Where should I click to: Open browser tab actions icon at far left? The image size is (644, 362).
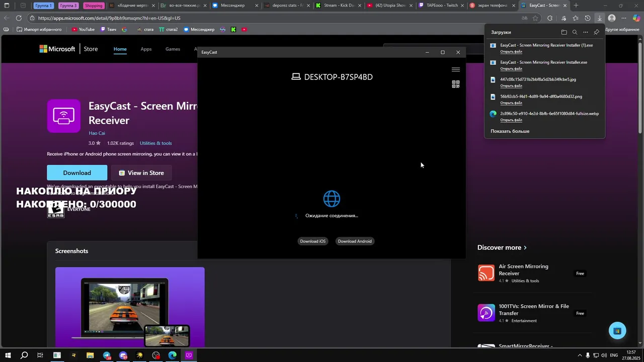coord(7,6)
